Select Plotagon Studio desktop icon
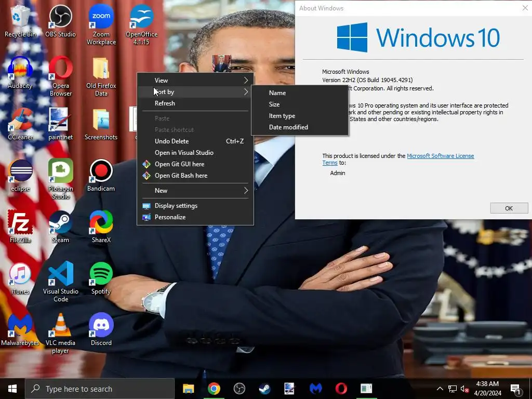 pos(60,179)
